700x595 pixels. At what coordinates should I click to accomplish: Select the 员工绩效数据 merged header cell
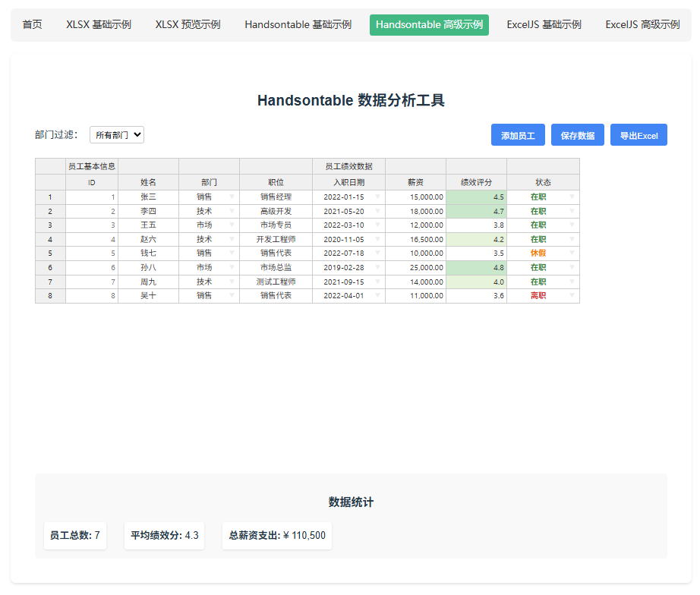[x=348, y=165]
